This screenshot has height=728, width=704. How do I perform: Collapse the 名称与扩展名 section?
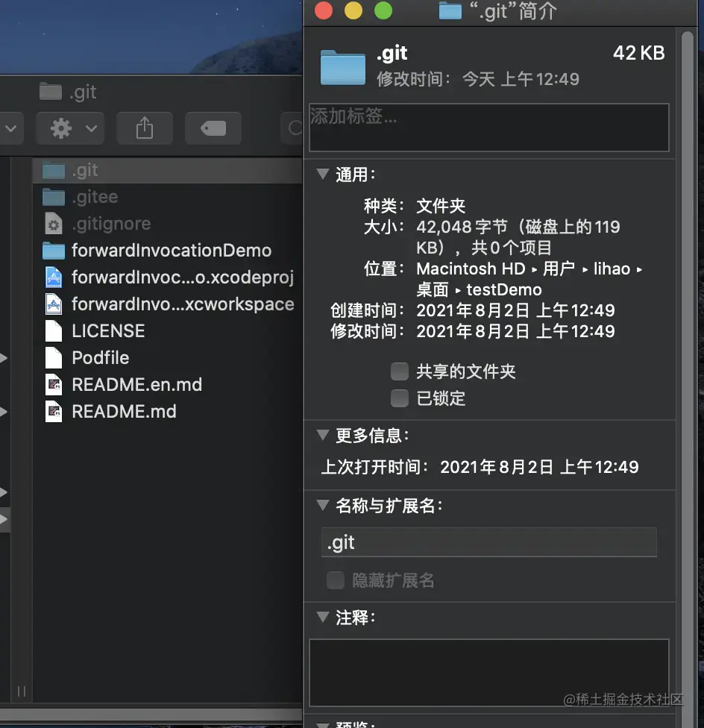pyautogui.click(x=322, y=505)
